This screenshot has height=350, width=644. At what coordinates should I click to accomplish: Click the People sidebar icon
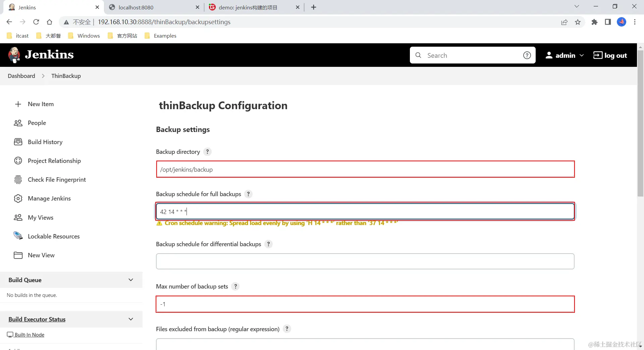coord(18,123)
